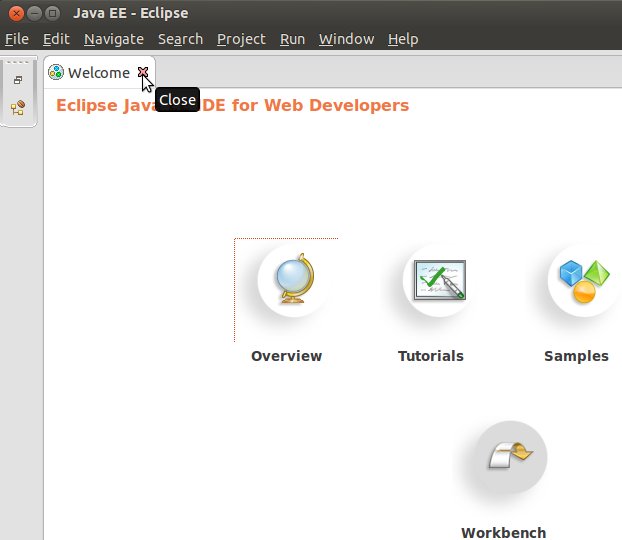Image resolution: width=622 pixels, height=540 pixels.
Task: Open the Search menu
Action: click(x=180, y=39)
